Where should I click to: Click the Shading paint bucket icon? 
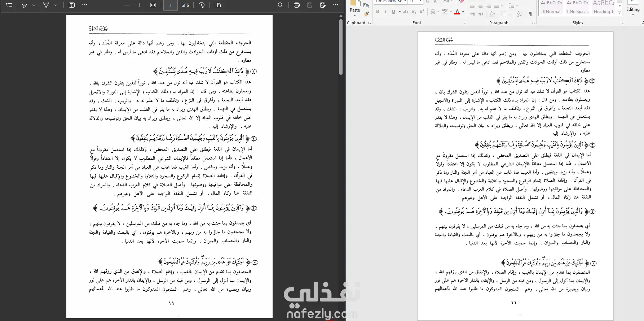[492, 14]
